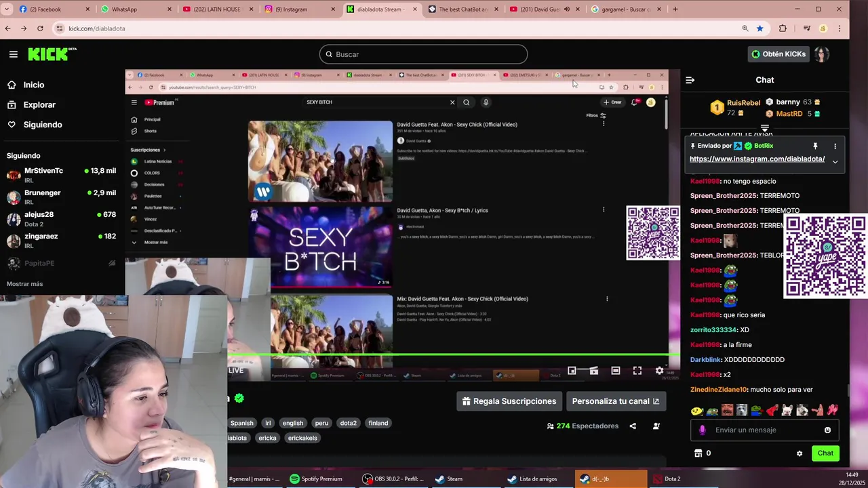Switch to The best ChatBot tab
Viewport: 868px width, 488px height.
pyautogui.click(x=463, y=9)
